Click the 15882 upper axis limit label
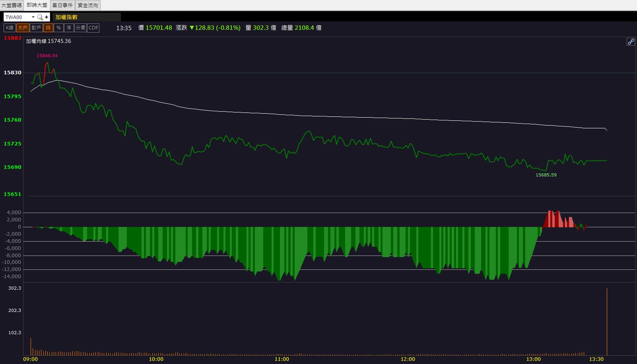Screen dimensions: 637x364 coord(12,38)
